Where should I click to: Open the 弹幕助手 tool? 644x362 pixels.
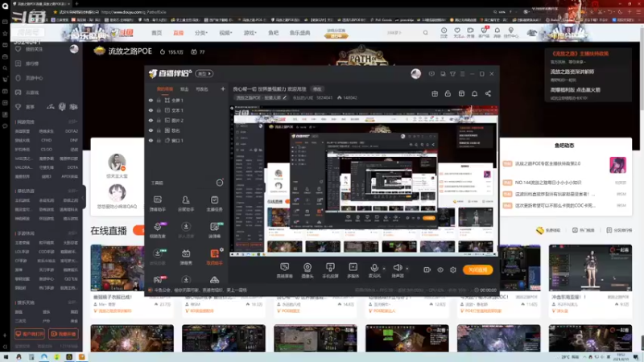click(157, 204)
